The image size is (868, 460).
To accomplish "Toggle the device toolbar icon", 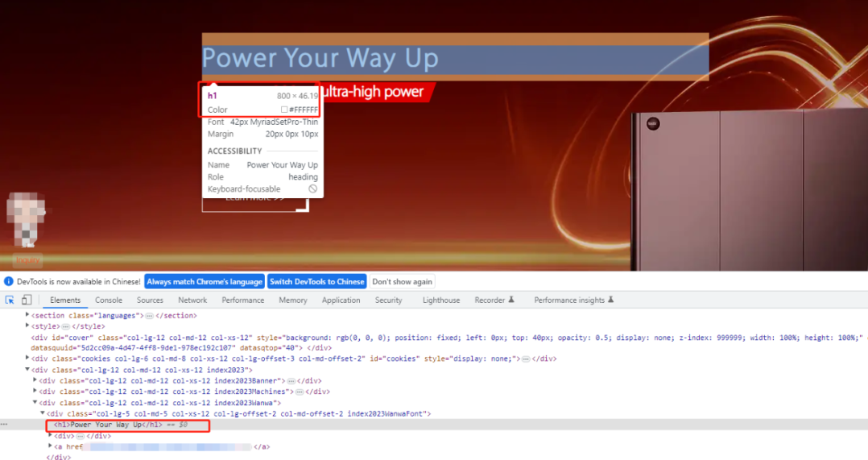I will (x=26, y=300).
